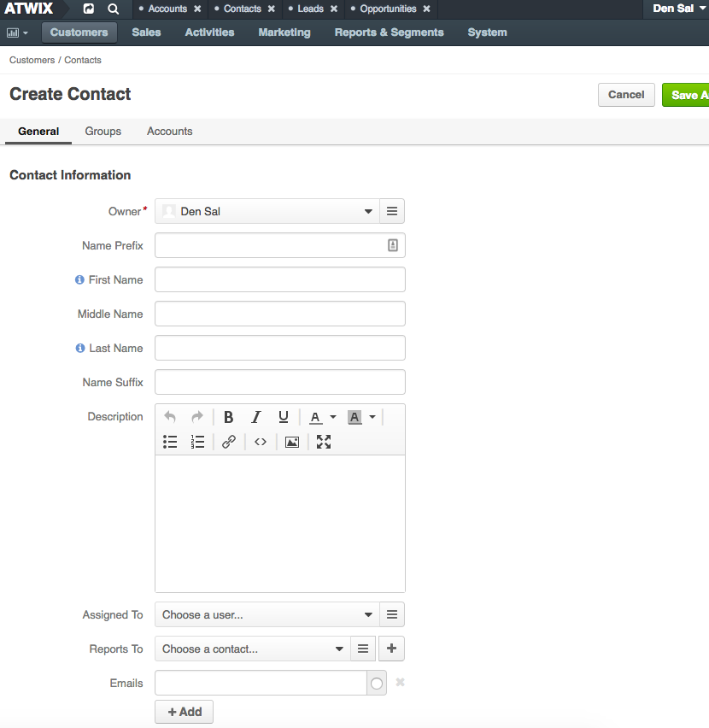Viewport: 709px width, 728px height.
Task: Remove the email row with X icon
Action: (x=400, y=682)
